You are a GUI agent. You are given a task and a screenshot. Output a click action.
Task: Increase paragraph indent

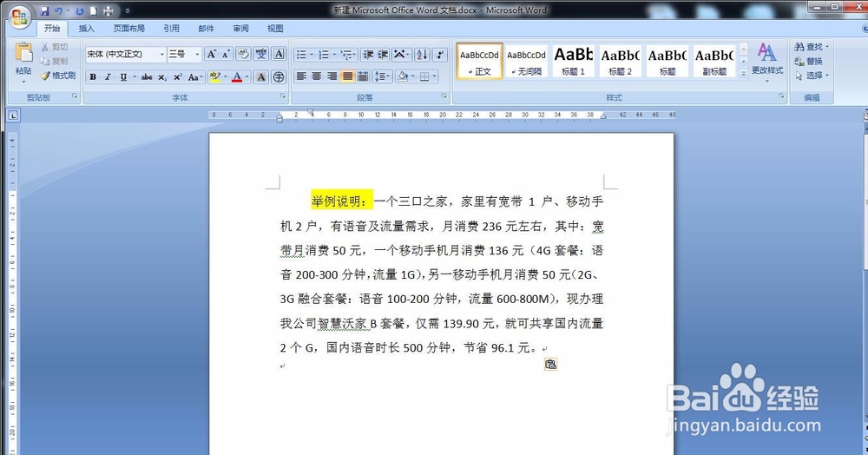pyautogui.click(x=383, y=54)
